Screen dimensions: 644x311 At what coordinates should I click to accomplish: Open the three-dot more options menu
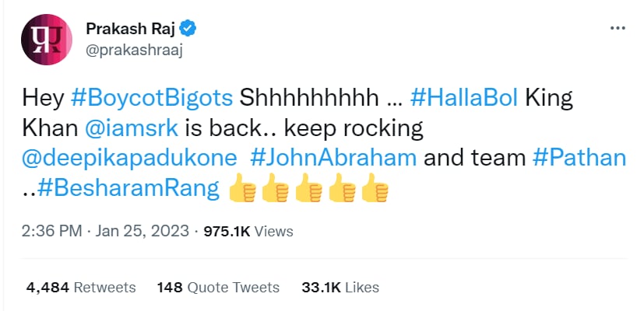(618, 28)
